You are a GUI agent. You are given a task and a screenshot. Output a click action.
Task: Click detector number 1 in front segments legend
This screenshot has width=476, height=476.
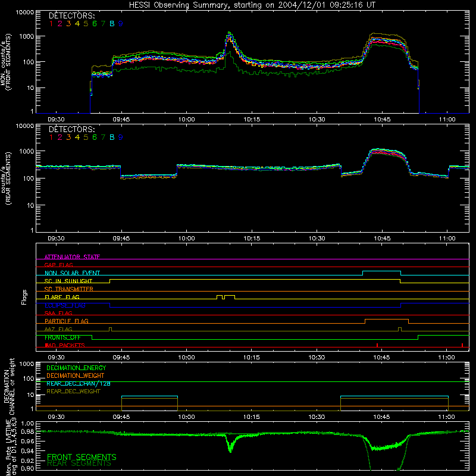(x=51, y=24)
